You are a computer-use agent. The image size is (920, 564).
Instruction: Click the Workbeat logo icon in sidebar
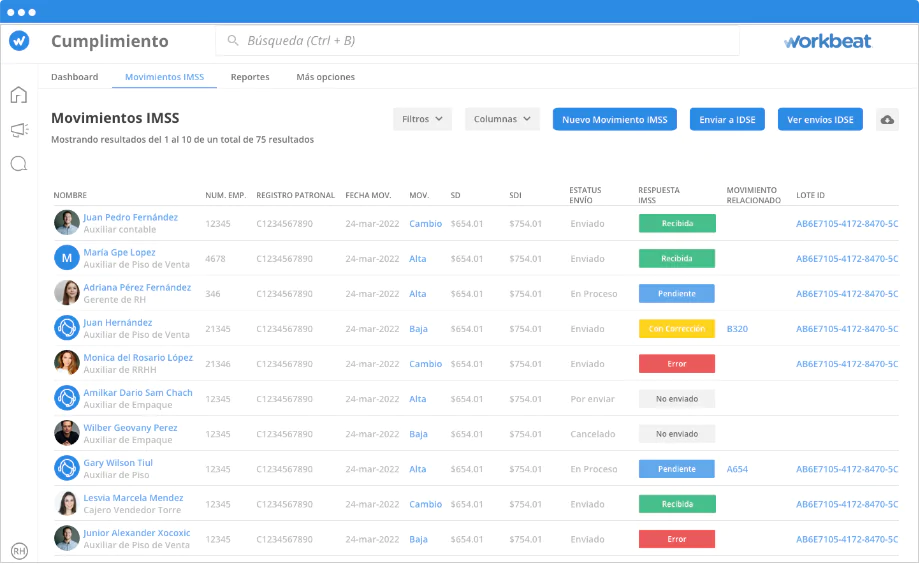click(x=19, y=41)
